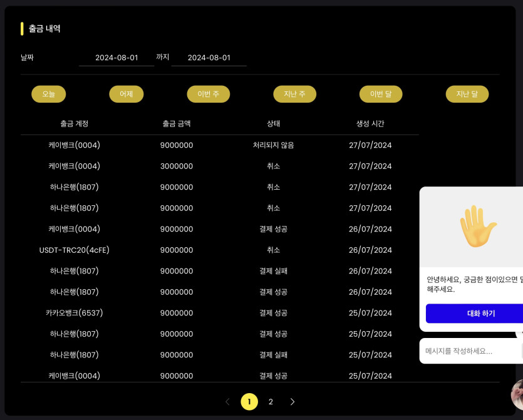The image size is (523, 420).
Task: Start chat with 대화 하기 button
Action: (474, 314)
